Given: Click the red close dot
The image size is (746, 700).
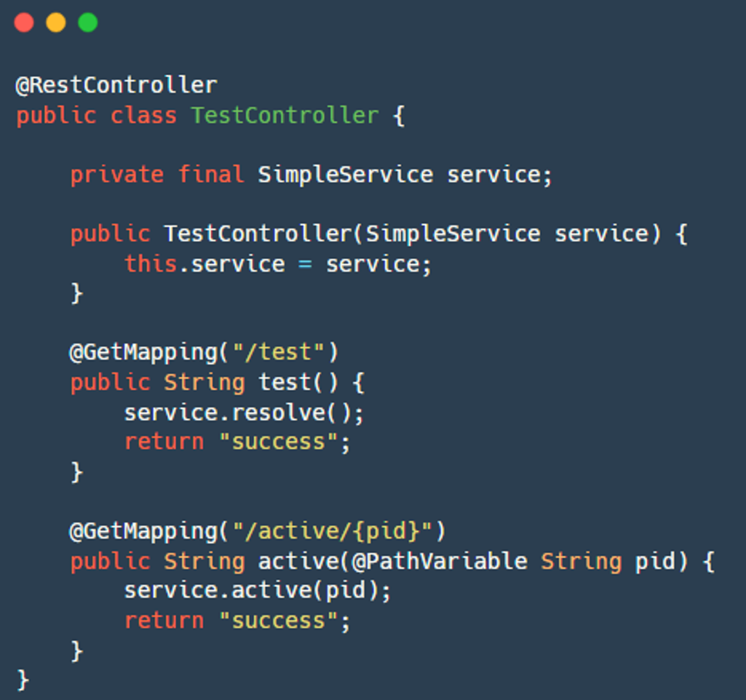Looking at the screenshot, I should tap(24, 22).
